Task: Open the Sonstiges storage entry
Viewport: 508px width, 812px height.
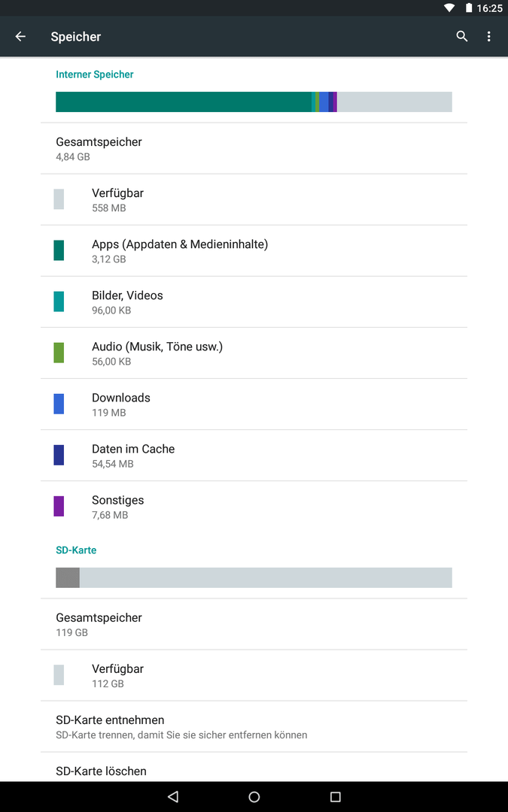Action: [x=254, y=507]
